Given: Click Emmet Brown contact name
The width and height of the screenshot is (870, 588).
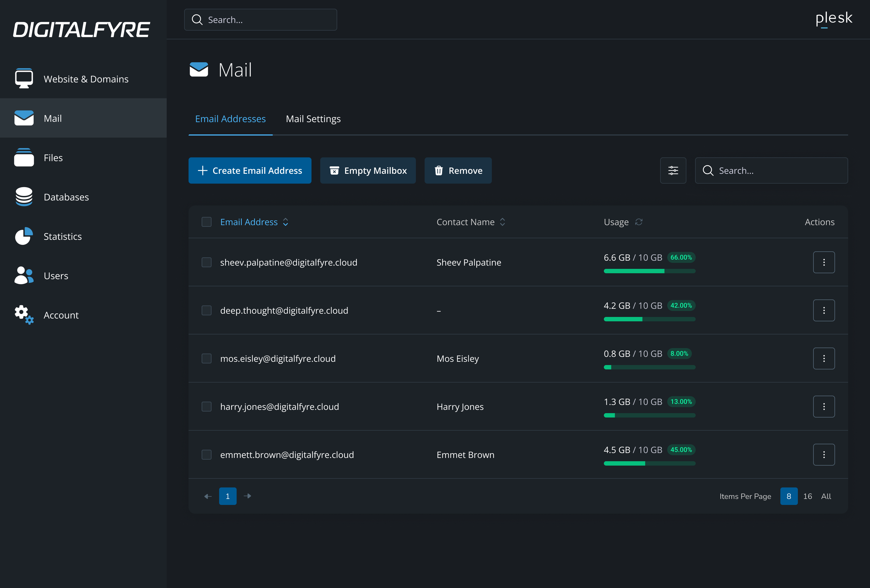Looking at the screenshot, I should coord(465,455).
